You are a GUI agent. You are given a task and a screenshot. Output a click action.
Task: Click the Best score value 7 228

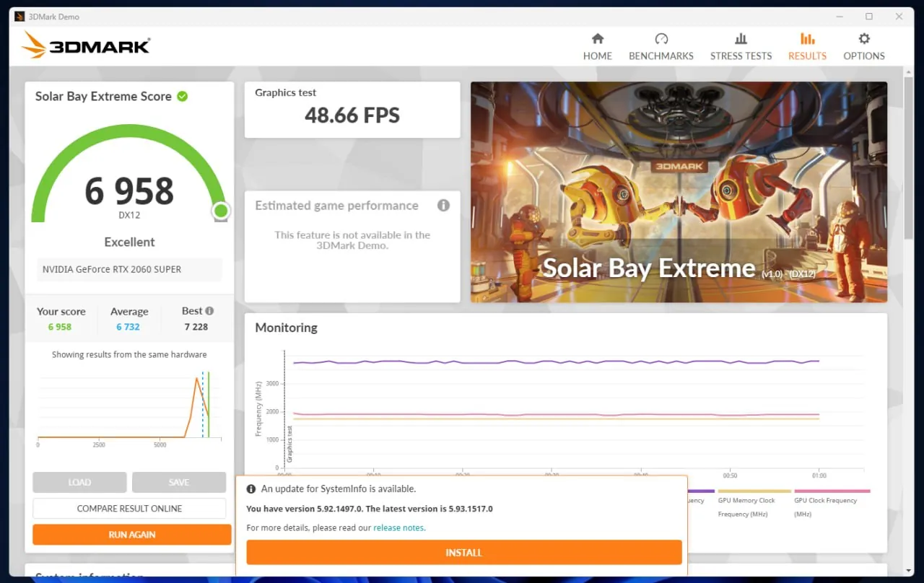pyautogui.click(x=196, y=327)
